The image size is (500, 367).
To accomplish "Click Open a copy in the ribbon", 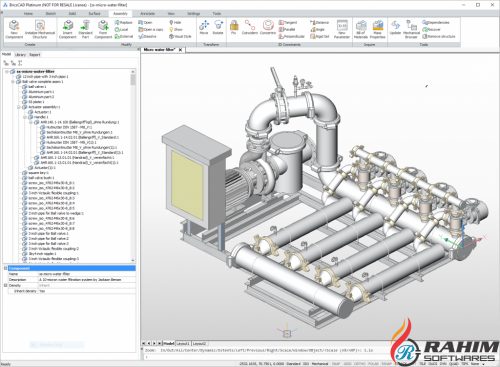I will [151, 29].
